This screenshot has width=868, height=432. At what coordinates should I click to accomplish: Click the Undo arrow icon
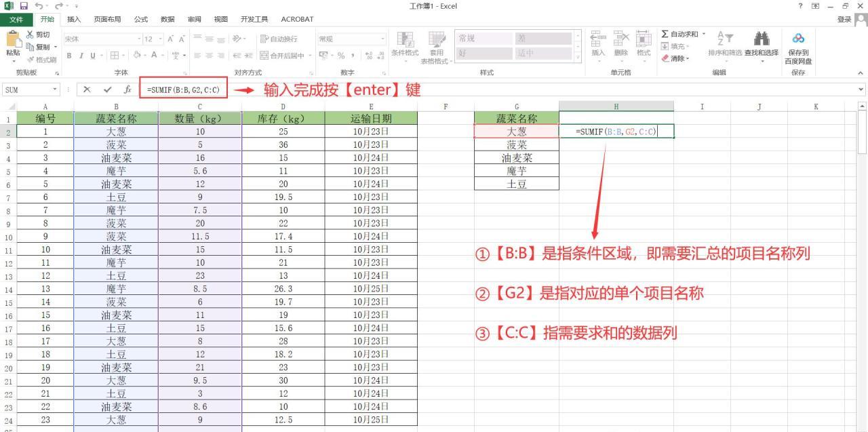coord(39,6)
